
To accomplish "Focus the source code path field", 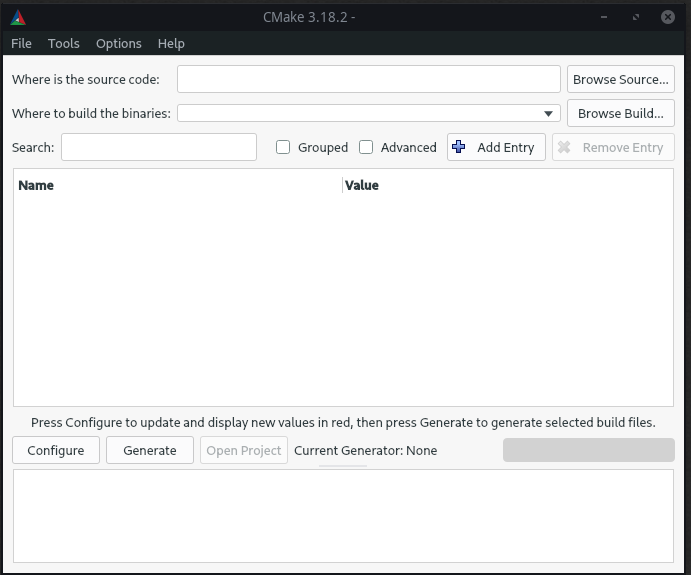I will tap(369, 79).
